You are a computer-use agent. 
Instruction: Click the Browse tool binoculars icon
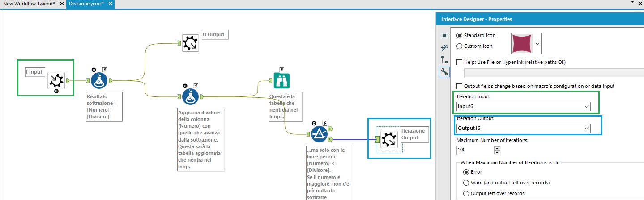pyautogui.click(x=281, y=81)
